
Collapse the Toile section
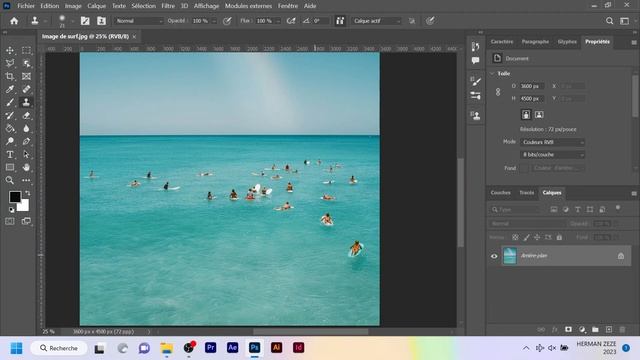pyautogui.click(x=492, y=73)
